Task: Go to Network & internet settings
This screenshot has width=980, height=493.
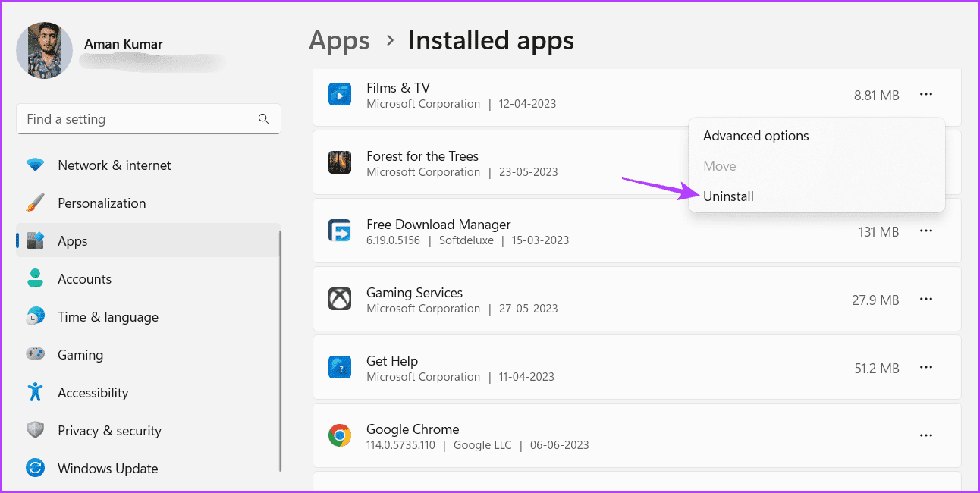Action: click(x=148, y=165)
